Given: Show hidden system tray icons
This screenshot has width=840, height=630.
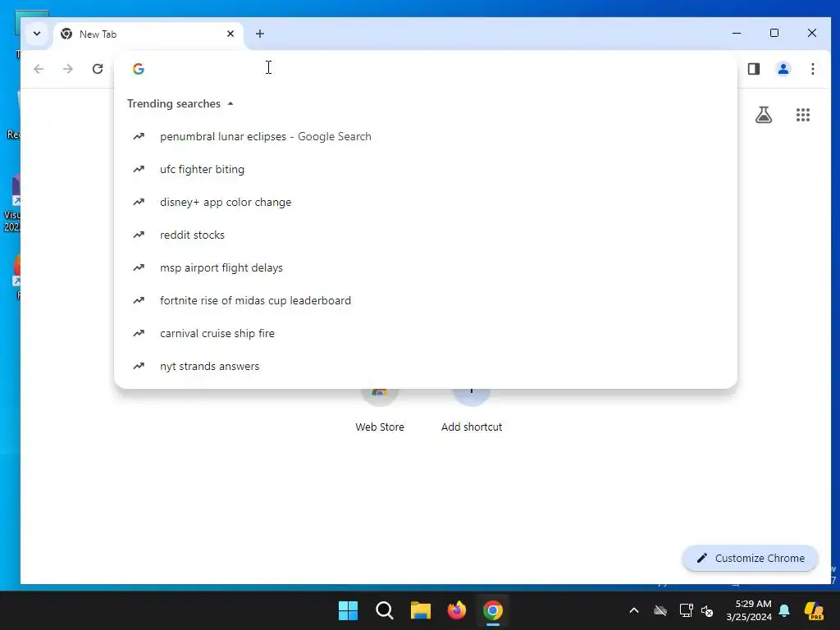Looking at the screenshot, I should tap(634, 610).
